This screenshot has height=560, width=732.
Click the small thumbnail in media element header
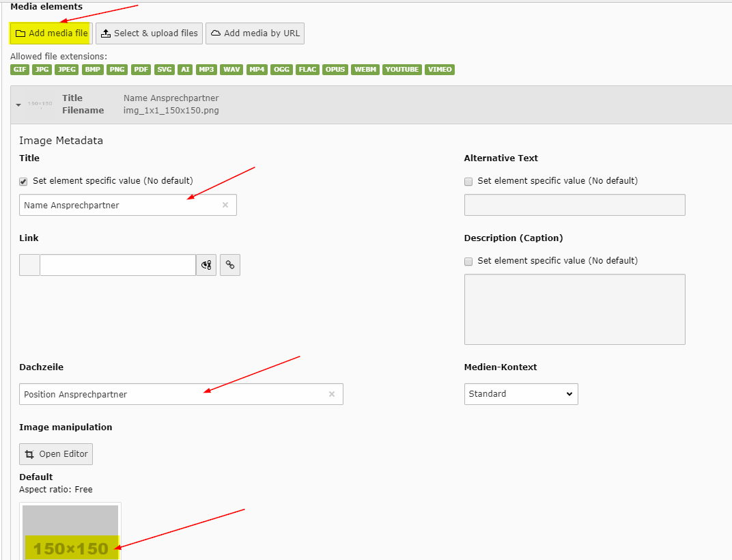40,104
